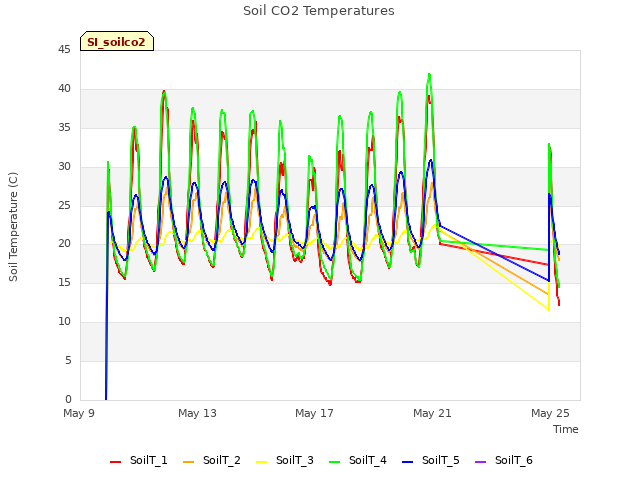Viewport: 640px width, 480px height.
Task: Toggle SoilT_4 series in legend
Action: pos(358,460)
